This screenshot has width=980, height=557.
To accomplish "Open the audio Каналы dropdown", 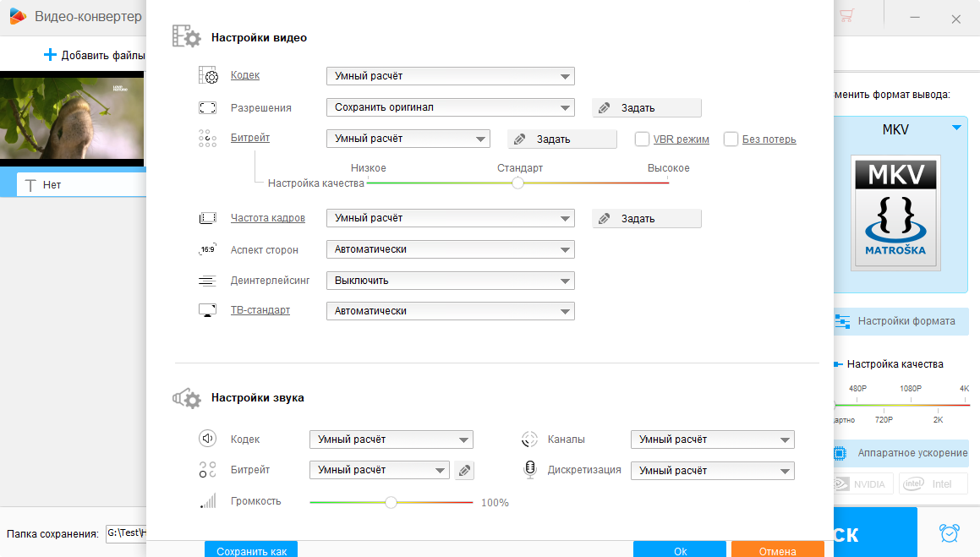I will (712, 440).
